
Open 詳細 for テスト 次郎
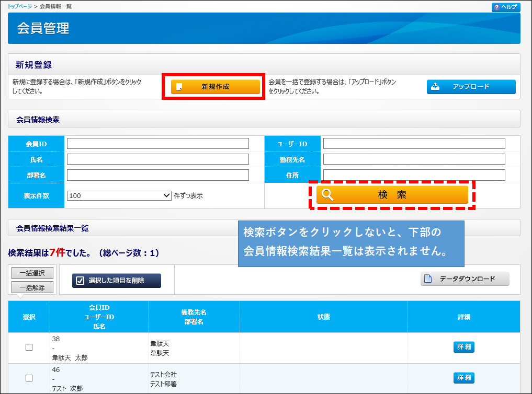click(x=463, y=378)
